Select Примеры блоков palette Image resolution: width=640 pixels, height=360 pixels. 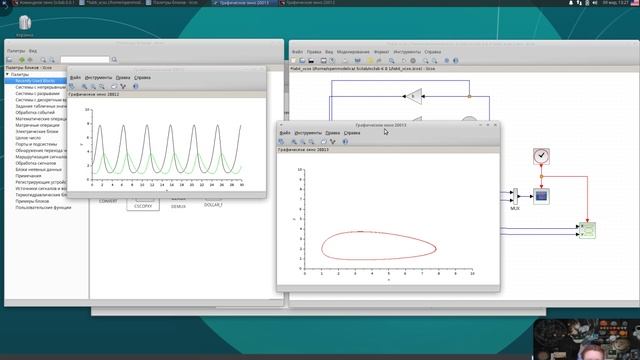point(32,201)
